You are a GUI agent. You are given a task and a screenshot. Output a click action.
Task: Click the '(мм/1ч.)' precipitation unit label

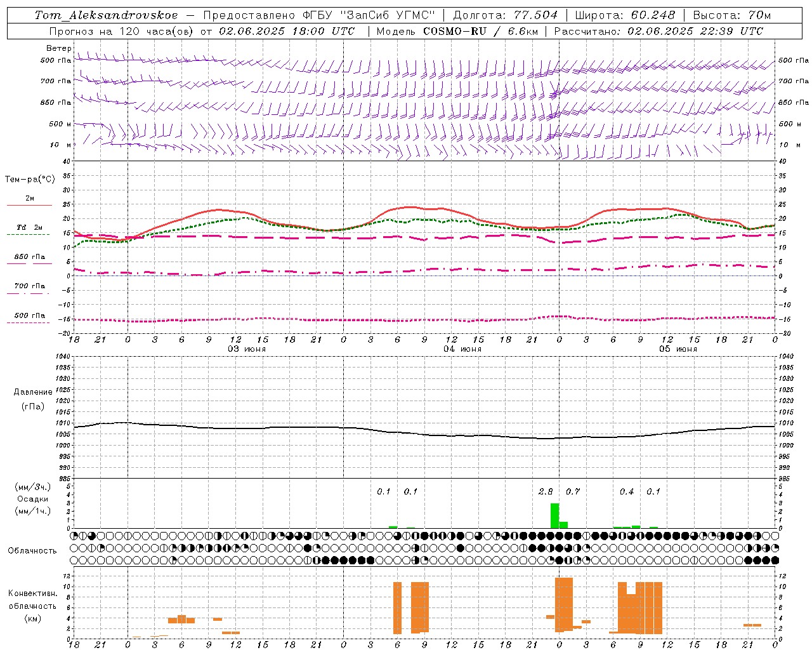click(x=33, y=511)
